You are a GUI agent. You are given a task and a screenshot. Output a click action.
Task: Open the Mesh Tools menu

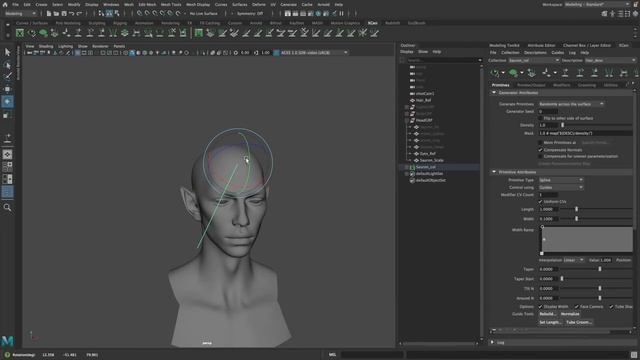pos(171,4)
